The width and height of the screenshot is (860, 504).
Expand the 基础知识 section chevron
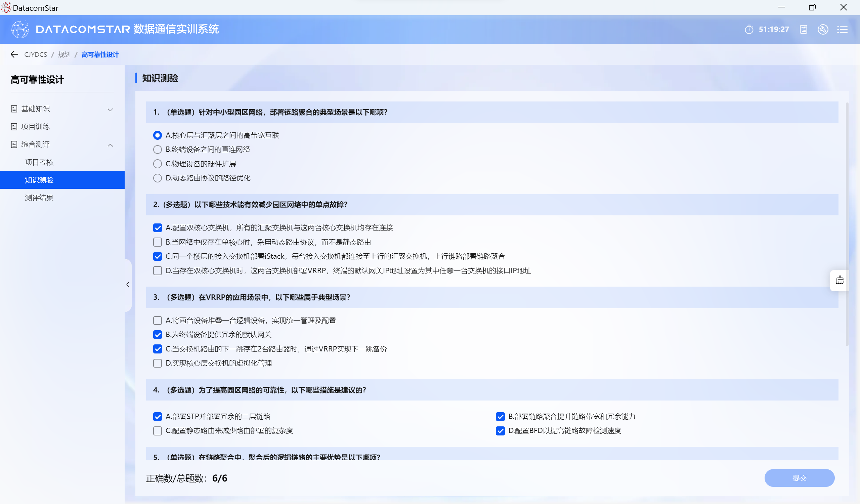pyautogui.click(x=110, y=109)
